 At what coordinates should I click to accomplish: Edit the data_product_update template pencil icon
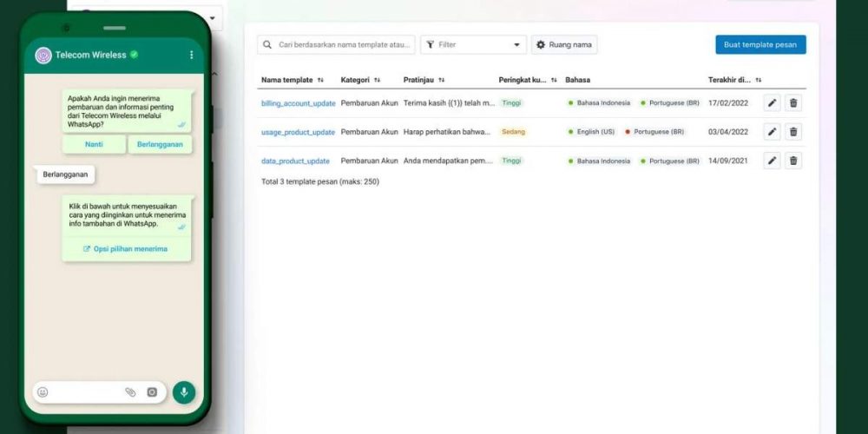tap(772, 161)
